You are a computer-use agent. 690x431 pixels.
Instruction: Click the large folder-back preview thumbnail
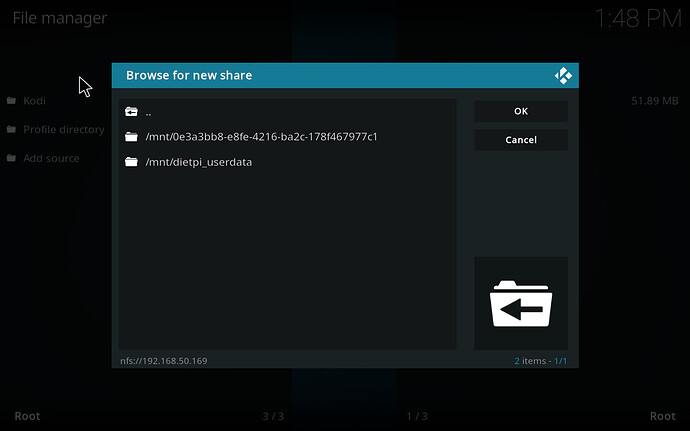[x=520, y=303]
